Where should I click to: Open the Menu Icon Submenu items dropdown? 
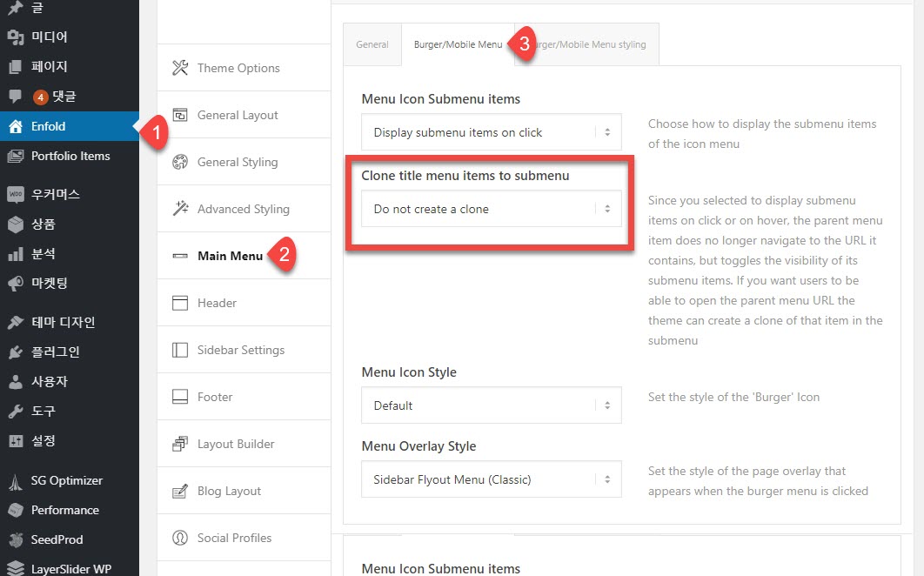click(492, 132)
